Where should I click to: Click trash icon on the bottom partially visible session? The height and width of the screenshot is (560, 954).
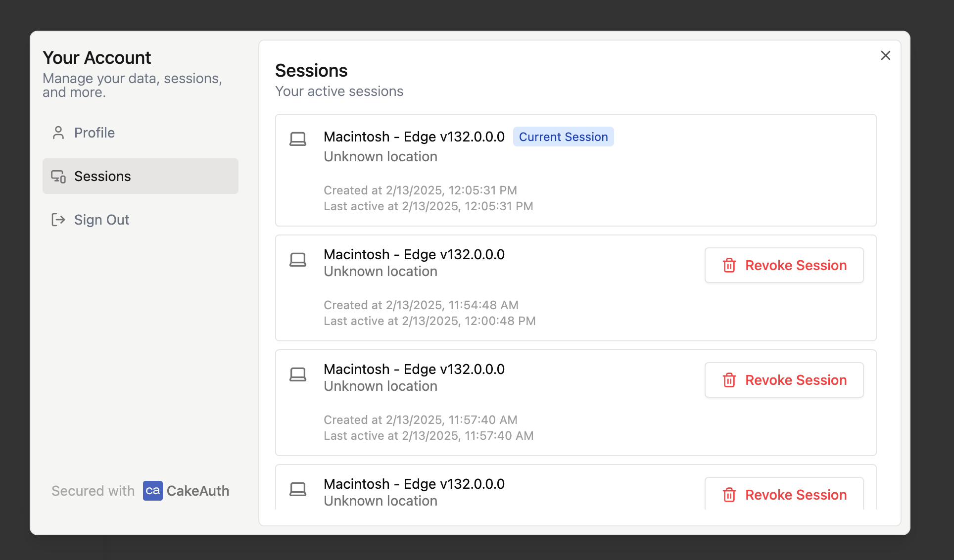click(729, 495)
